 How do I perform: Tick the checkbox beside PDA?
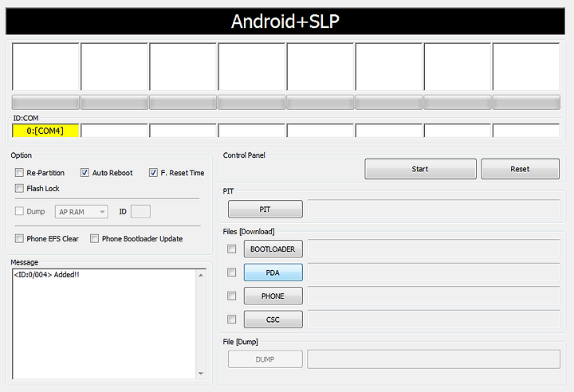[231, 272]
